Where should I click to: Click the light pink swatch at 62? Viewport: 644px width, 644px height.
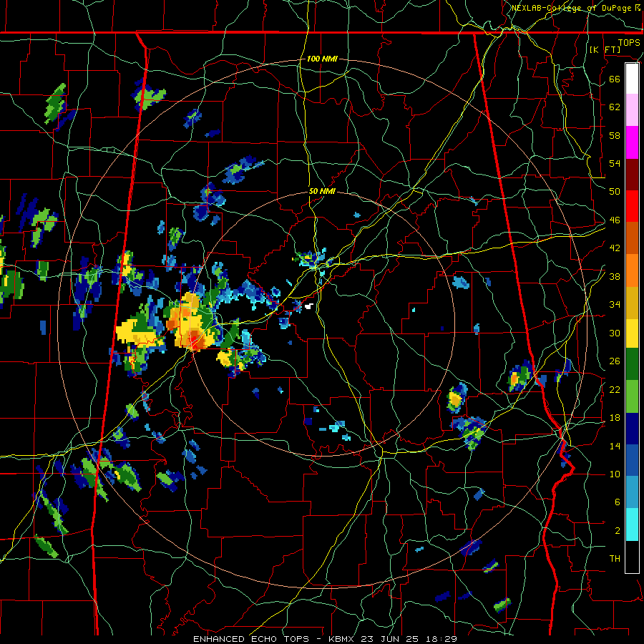(632, 110)
